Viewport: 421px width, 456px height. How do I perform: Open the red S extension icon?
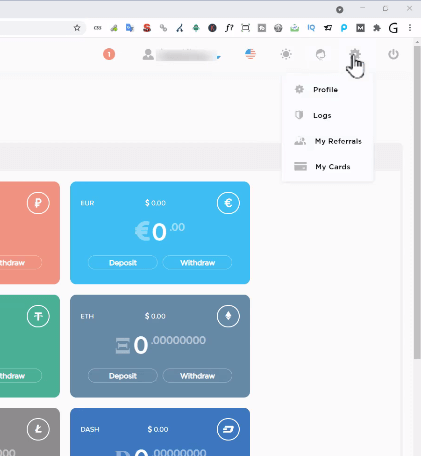click(147, 28)
